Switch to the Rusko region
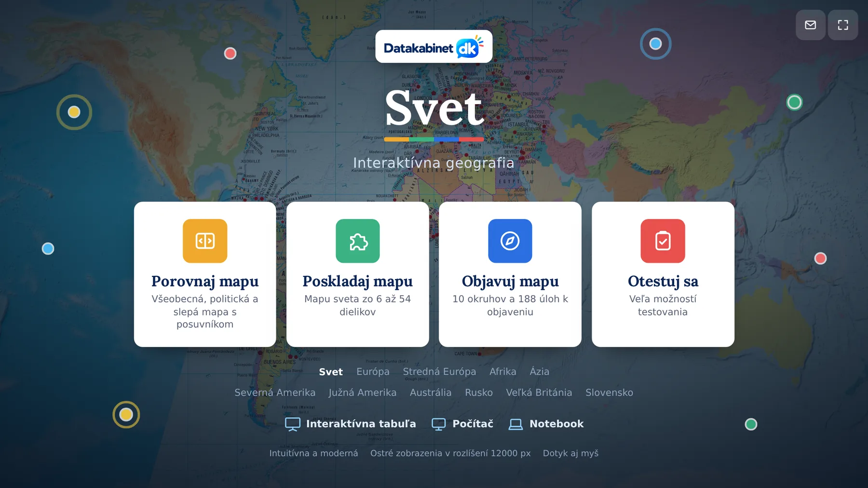868x488 pixels. 479,393
